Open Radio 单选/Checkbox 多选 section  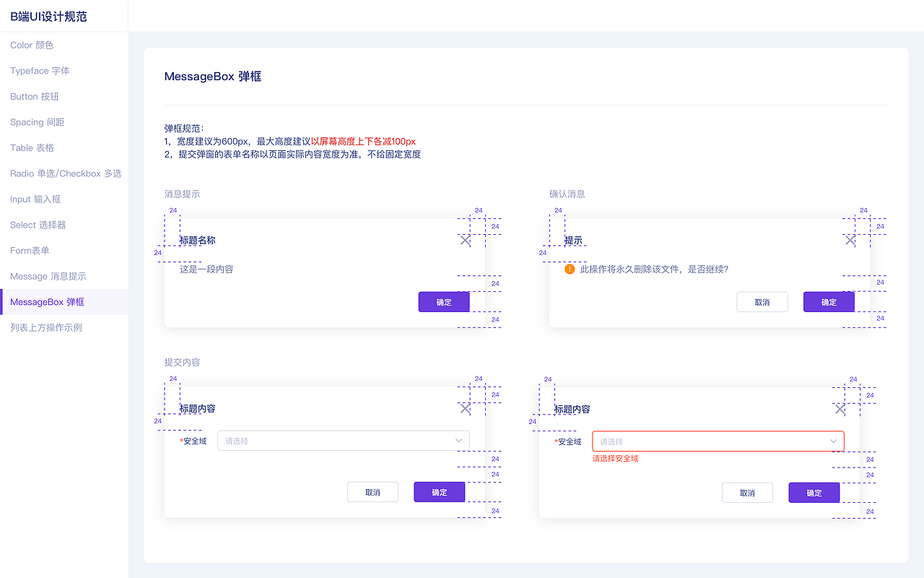(64, 173)
